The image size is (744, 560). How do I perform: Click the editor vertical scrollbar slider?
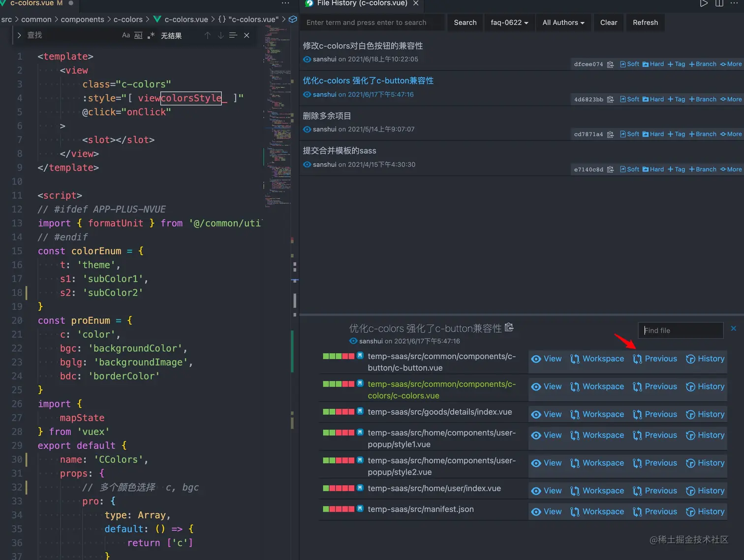295,300
